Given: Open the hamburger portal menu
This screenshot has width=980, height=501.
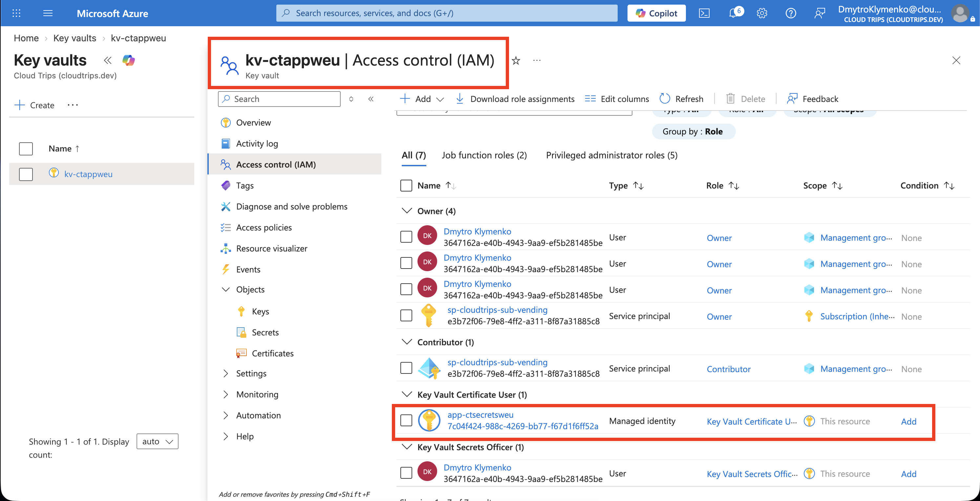Looking at the screenshot, I should [48, 13].
